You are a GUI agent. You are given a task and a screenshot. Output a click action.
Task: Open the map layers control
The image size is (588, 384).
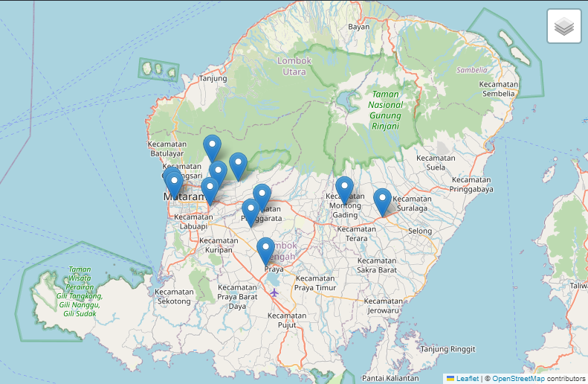pyautogui.click(x=564, y=26)
